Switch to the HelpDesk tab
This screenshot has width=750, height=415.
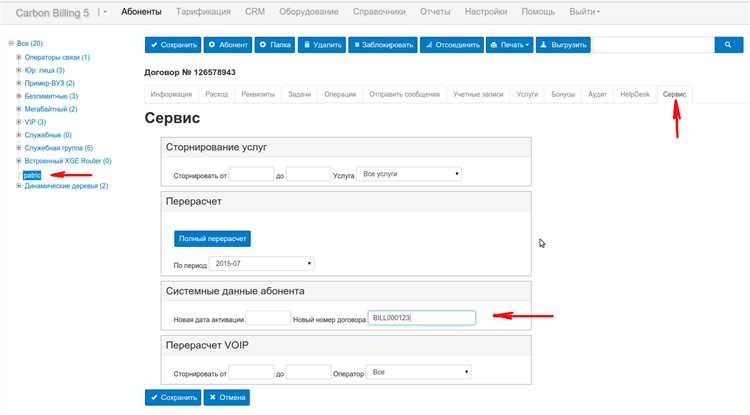point(635,94)
